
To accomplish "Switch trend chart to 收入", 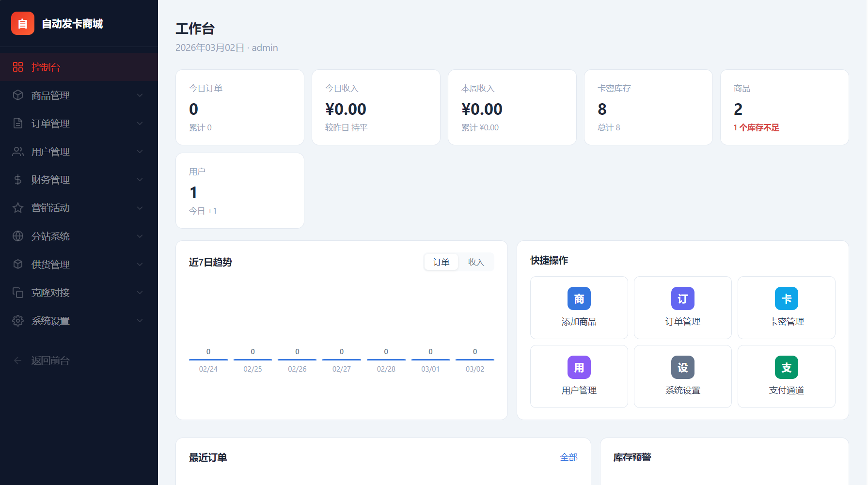I will coord(475,262).
